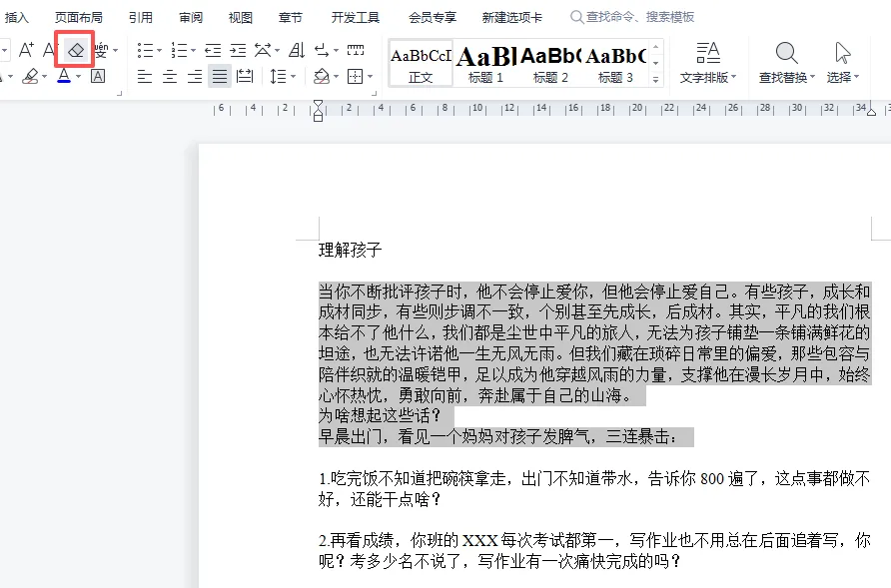Viewport: 891px width, 588px height.
Task: Click the increase font size icon
Action: pos(26,50)
